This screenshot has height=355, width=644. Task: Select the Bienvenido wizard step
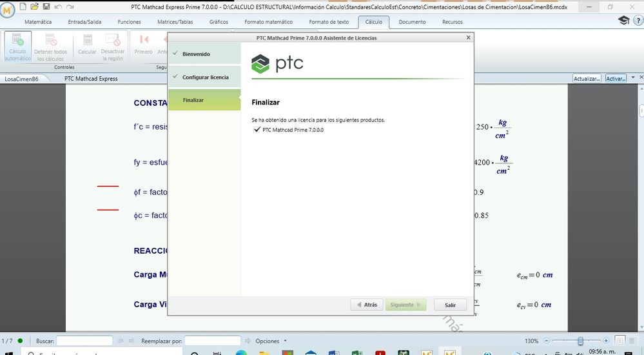click(x=204, y=54)
